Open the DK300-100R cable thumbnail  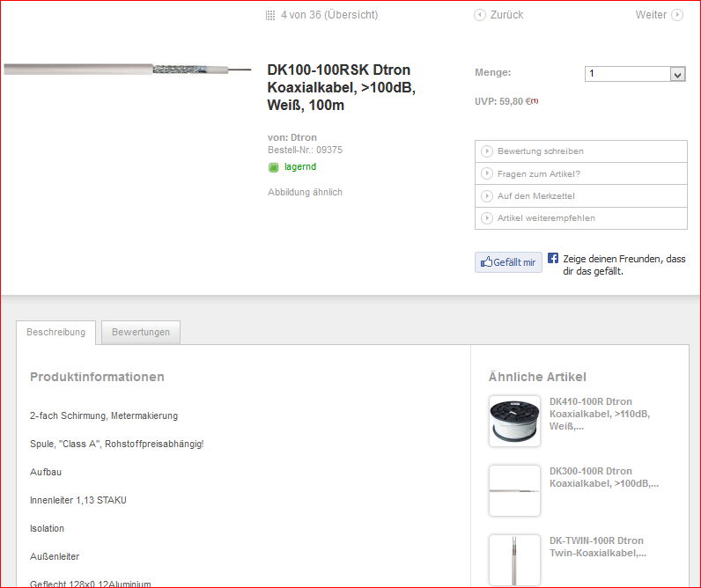click(x=514, y=490)
